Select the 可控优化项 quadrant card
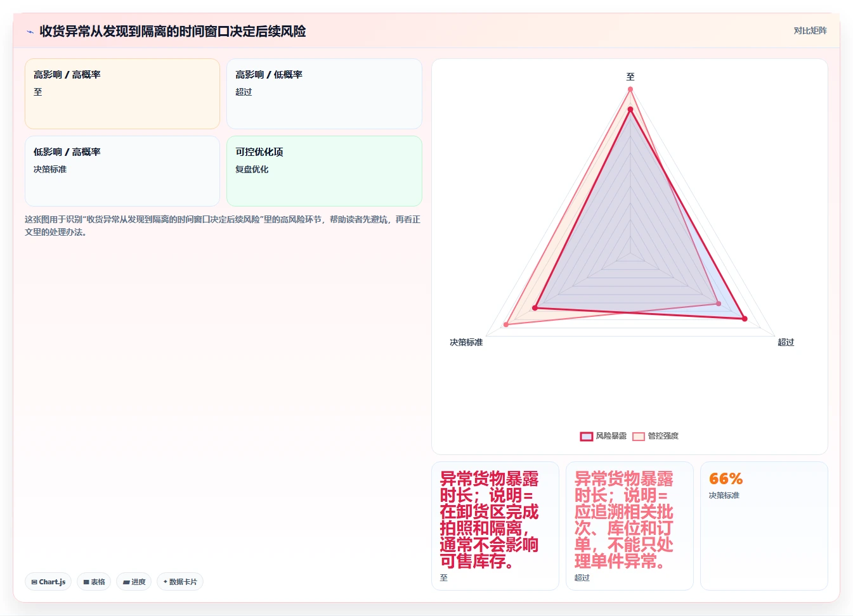853x616 pixels. pos(324,171)
